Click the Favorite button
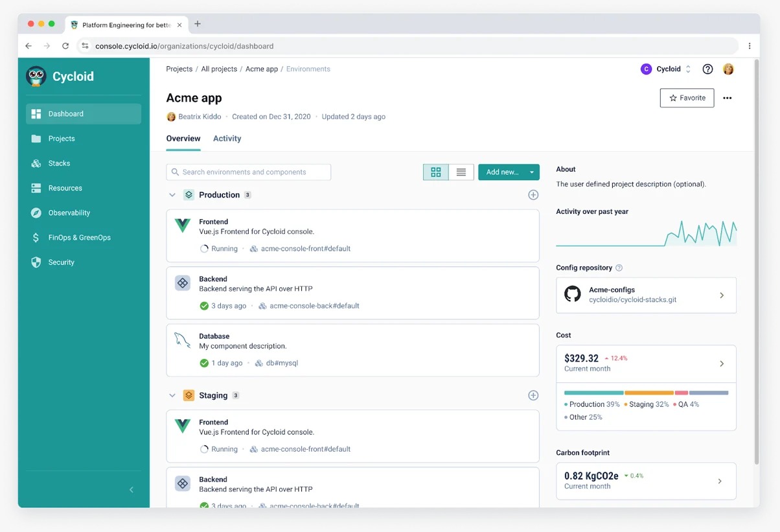 click(687, 98)
